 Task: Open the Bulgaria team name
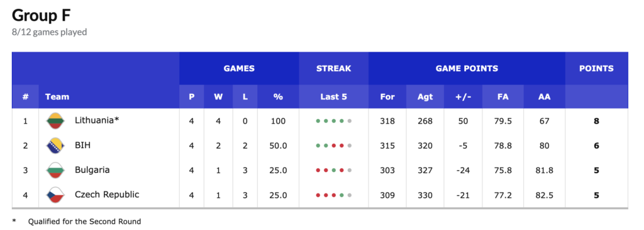[92, 170]
